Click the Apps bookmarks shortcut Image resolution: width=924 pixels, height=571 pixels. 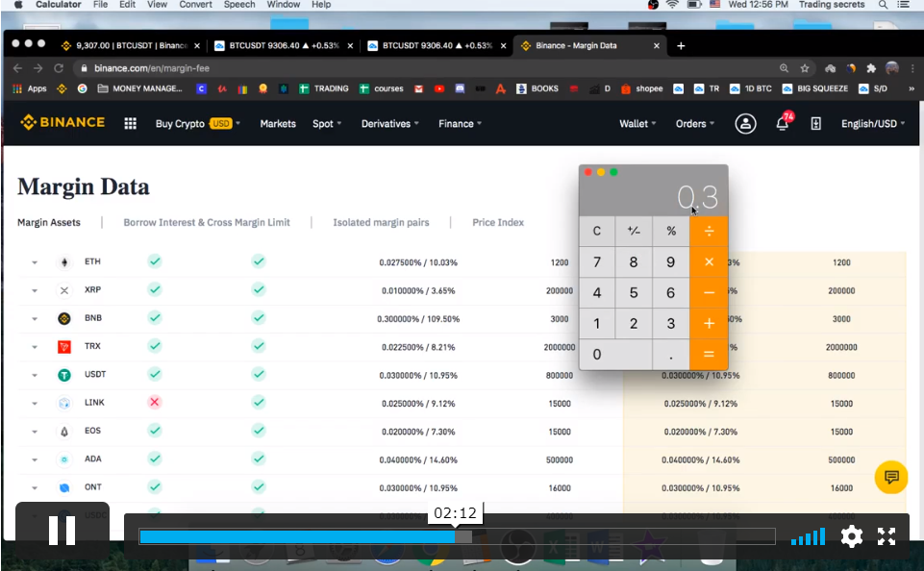pyautogui.click(x=30, y=88)
